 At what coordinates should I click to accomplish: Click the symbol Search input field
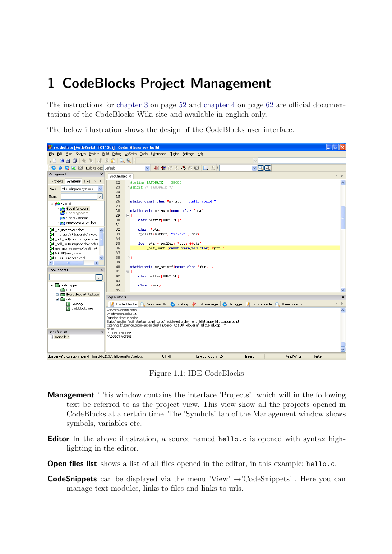[79, 196]
